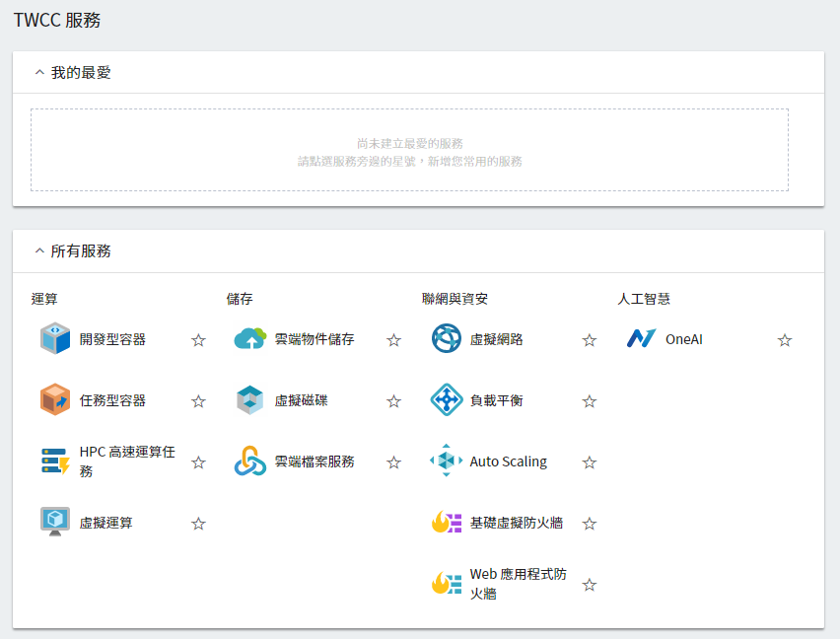The width and height of the screenshot is (840, 639).
Task: Click the 雲端物件儲存 cloud icon
Action: point(249,339)
